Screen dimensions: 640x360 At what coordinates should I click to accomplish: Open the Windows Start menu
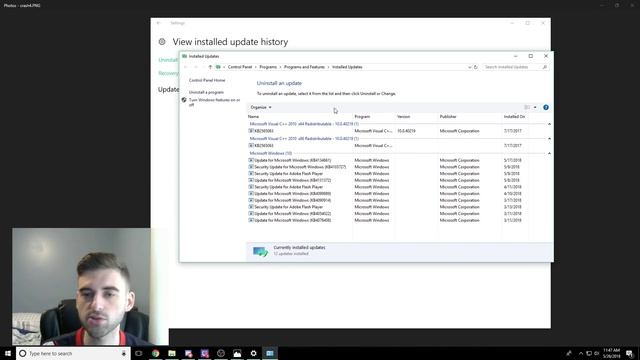pos(8,353)
